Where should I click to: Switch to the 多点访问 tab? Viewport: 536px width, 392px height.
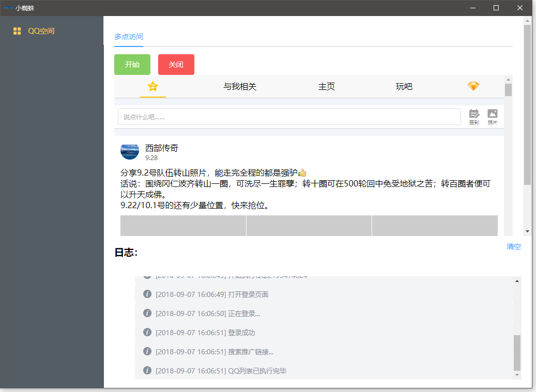[129, 37]
